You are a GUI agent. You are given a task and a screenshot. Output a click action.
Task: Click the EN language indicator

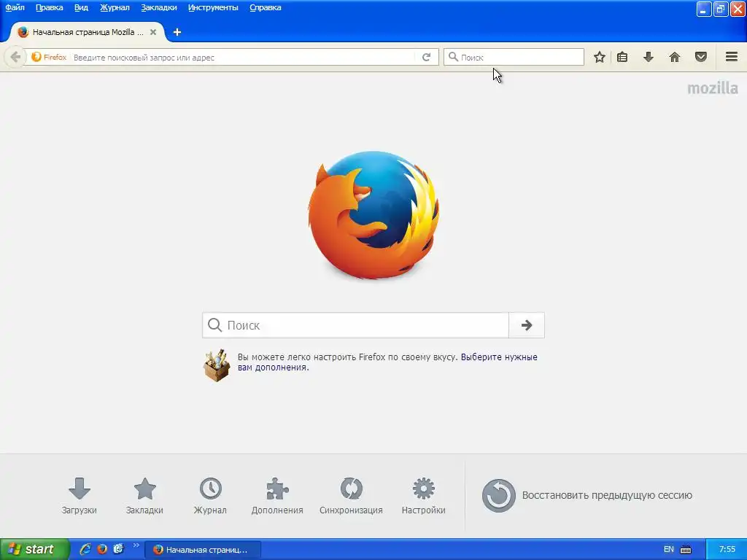(x=669, y=549)
